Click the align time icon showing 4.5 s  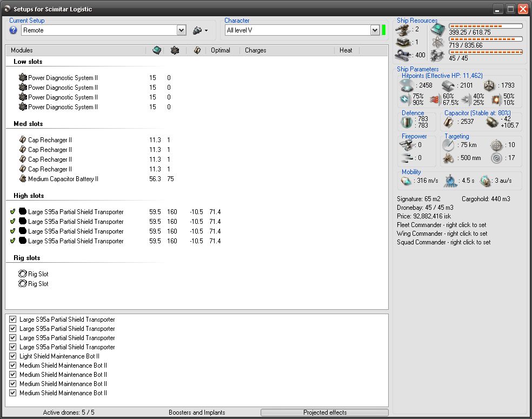450,181
